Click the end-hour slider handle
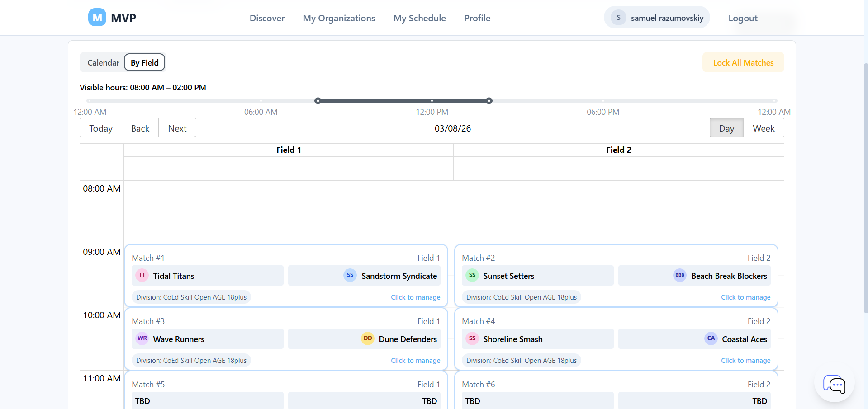Viewport: 868px width, 409px height. 489,101
